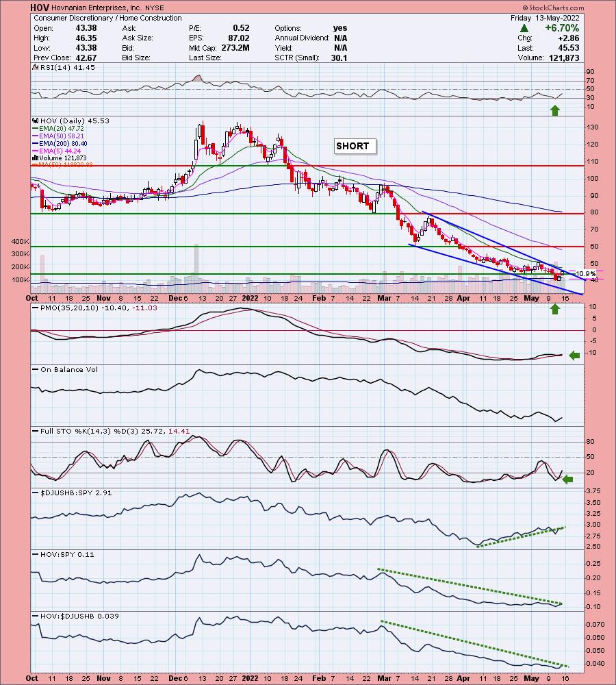Click the RSI(14) 41.45 indicator label
This screenshot has height=685, width=616.
click(67, 67)
